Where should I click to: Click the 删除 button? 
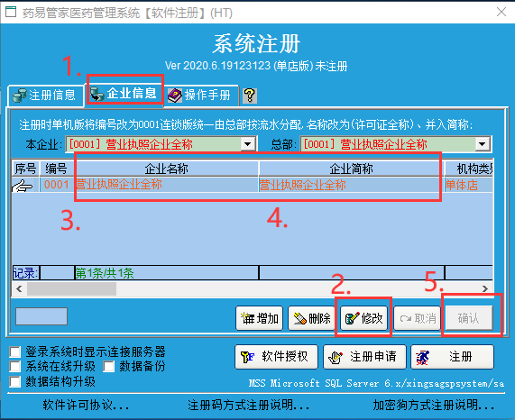click(x=311, y=318)
